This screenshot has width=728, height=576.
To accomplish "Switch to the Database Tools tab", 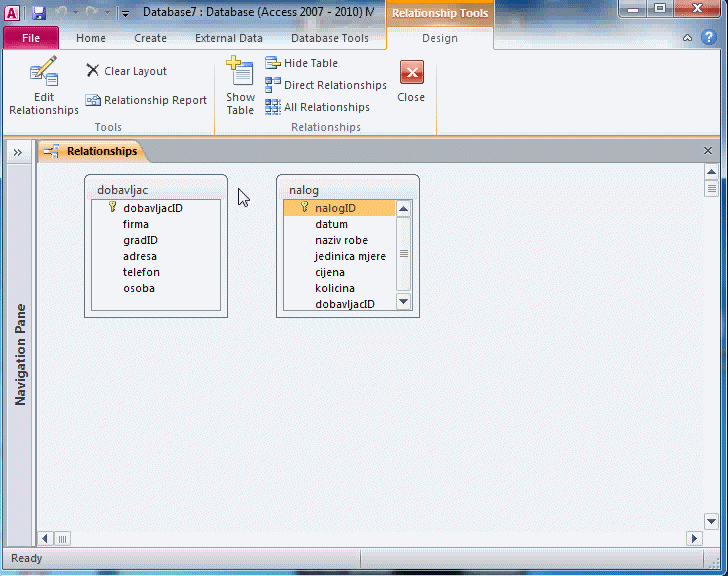I will [x=329, y=38].
